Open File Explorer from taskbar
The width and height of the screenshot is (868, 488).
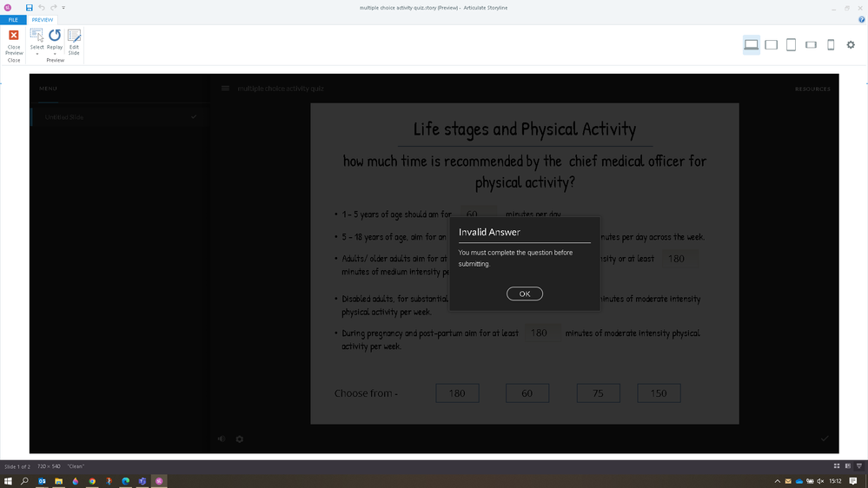(58, 481)
